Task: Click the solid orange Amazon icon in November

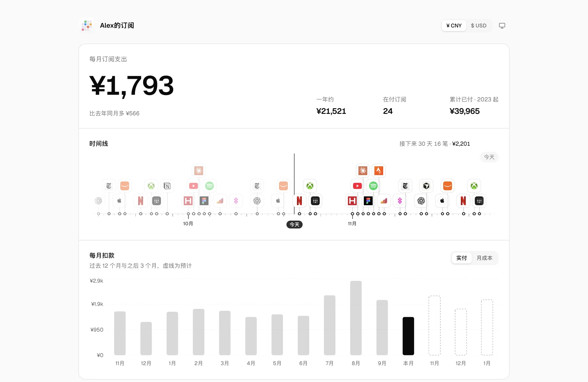Action: point(447,186)
